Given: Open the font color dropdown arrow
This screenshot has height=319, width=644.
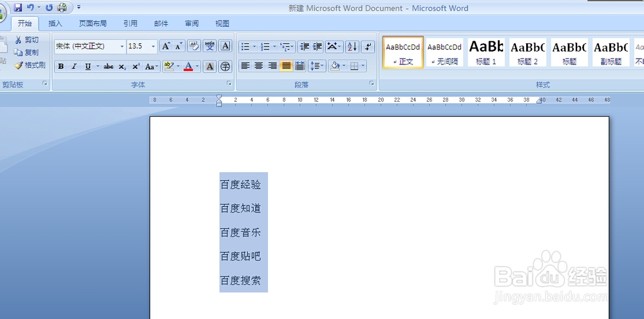Looking at the screenshot, I should coord(198,66).
